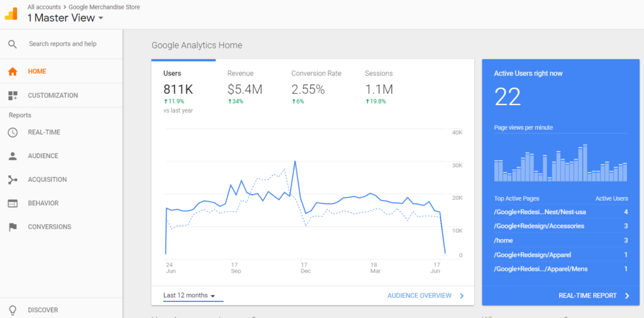Click the Acquisition branching icon
Screen dimensions: 644x318
pyautogui.click(x=13, y=179)
